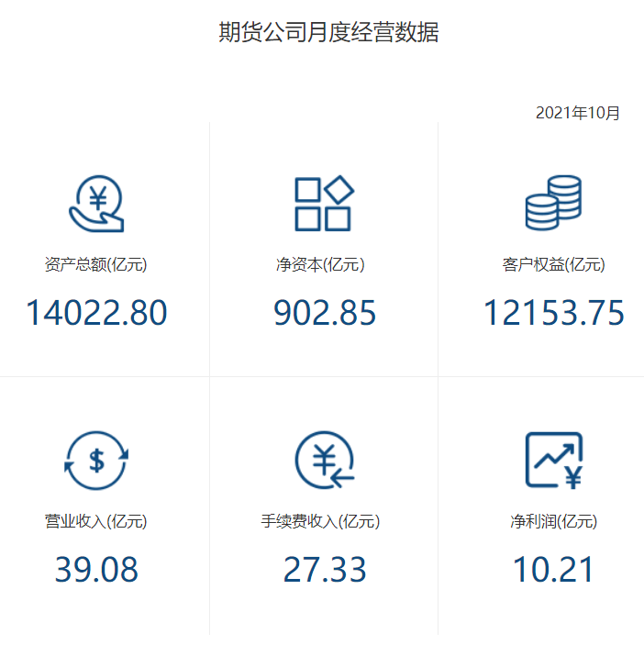Click the 手续费收入(亿元) label

[320, 521]
